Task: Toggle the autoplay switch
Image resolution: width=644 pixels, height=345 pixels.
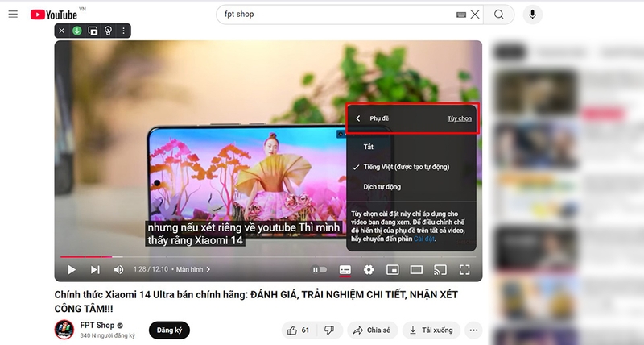Action: coord(320,270)
